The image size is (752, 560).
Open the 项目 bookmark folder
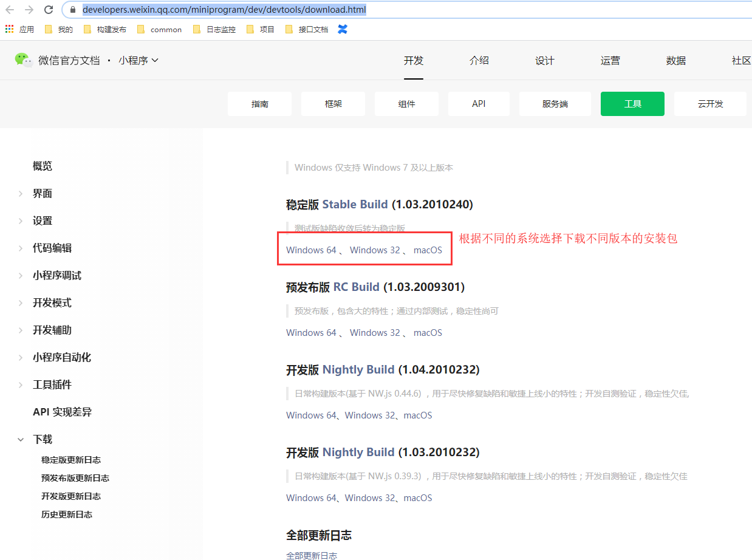260,29
